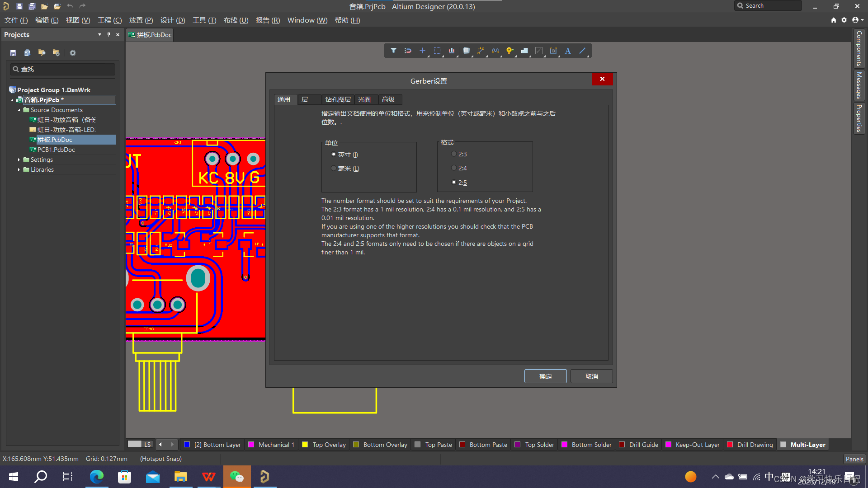Screen dimensions: 868x488
Task: Click the snap magnet icon
Action: click(x=408, y=51)
